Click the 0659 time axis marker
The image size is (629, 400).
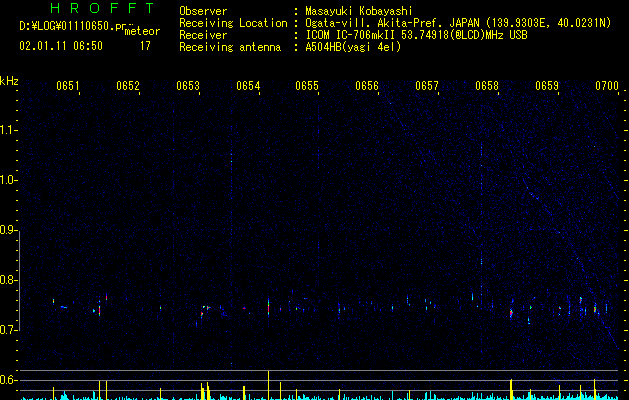point(547,85)
